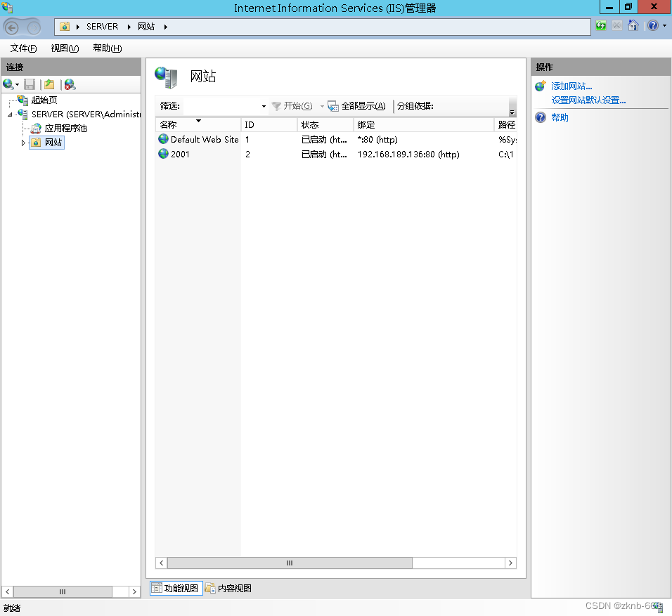The image size is (672, 616).
Task: Collapse the SERVER tree node
Action: pos(10,114)
